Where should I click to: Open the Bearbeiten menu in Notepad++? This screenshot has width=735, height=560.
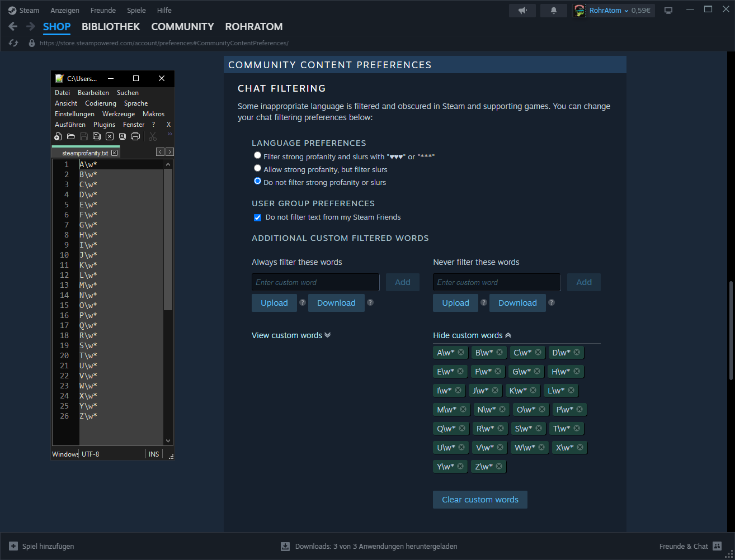(x=93, y=93)
